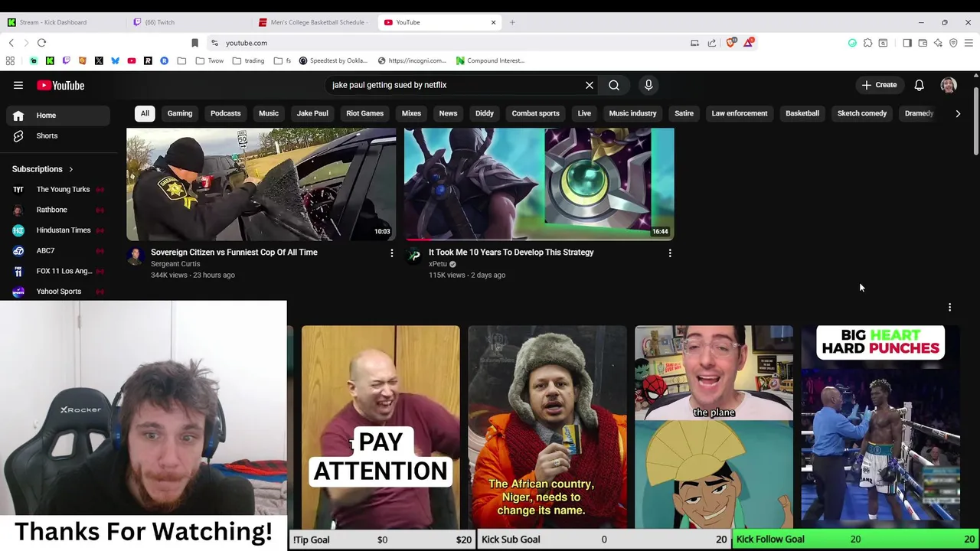The width and height of the screenshot is (980, 551).
Task: Open options for Sovereign Citizen video
Action: coord(392,253)
